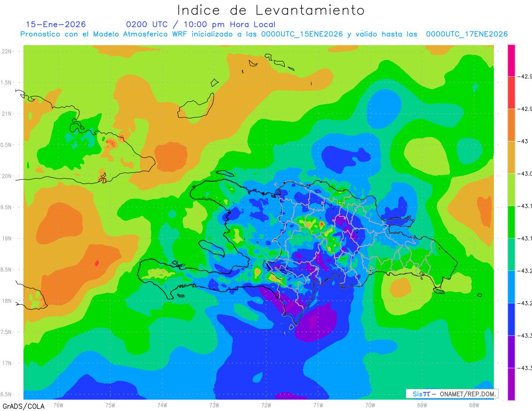The width and height of the screenshot is (532, 411).
Task: Select the dark orange color scale swatch
Action: 511,125
